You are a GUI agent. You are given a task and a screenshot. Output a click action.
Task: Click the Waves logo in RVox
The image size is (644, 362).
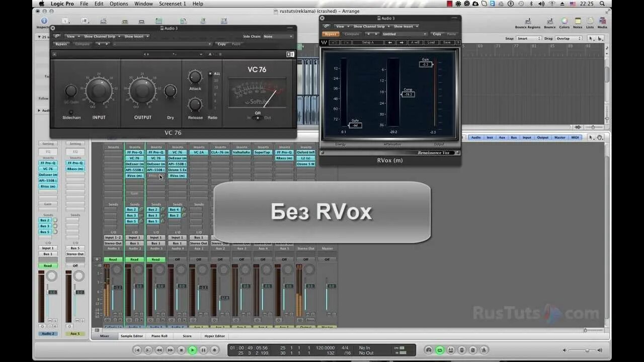(x=324, y=42)
